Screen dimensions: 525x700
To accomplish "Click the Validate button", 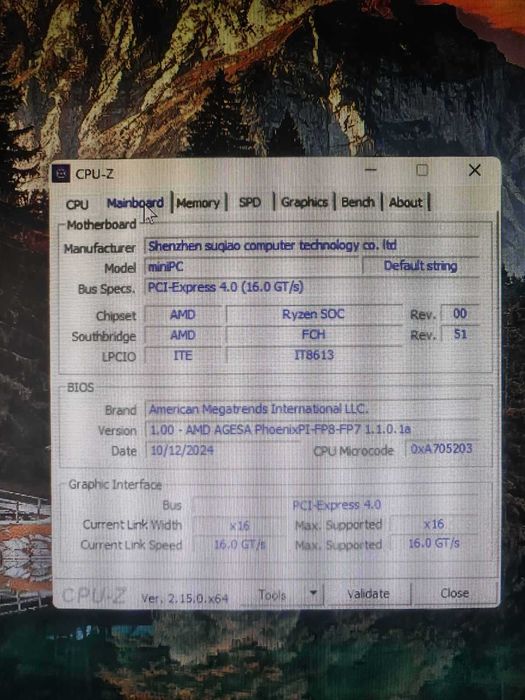I will pyautogui.click(x=369, y=594).
